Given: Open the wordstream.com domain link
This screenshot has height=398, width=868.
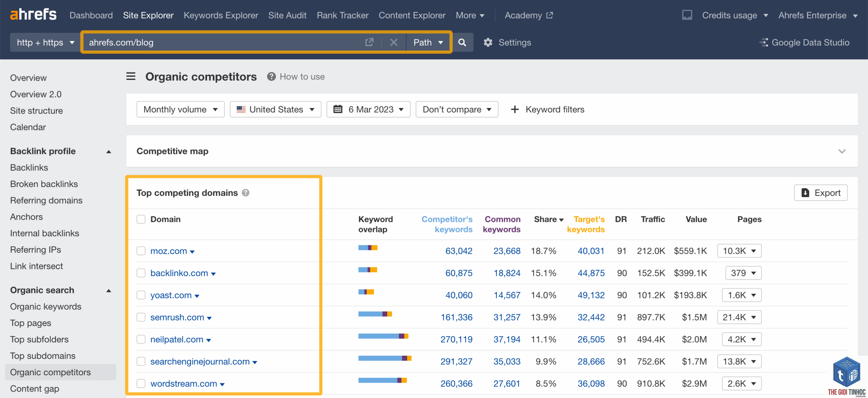Looking at the screenshot, I should coord(183,383).
